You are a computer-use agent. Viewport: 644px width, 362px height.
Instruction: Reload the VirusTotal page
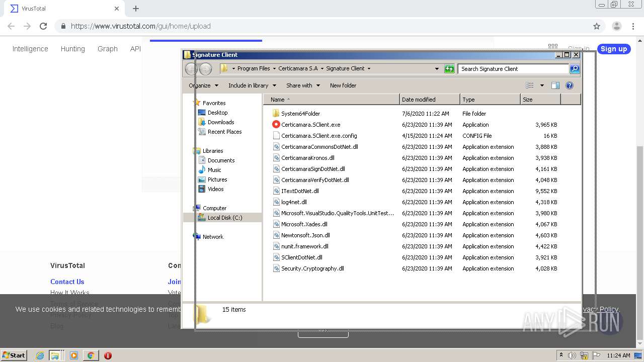[43, 26]
